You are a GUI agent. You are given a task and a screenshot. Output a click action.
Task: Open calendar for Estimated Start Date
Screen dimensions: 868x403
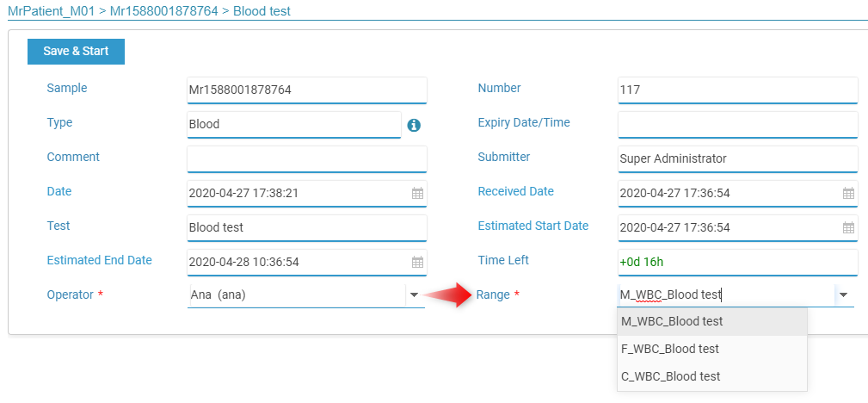tap(848, 228)
